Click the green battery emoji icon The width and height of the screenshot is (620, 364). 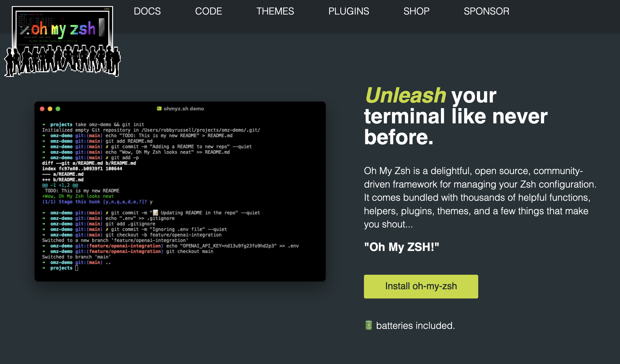point(369,325)
